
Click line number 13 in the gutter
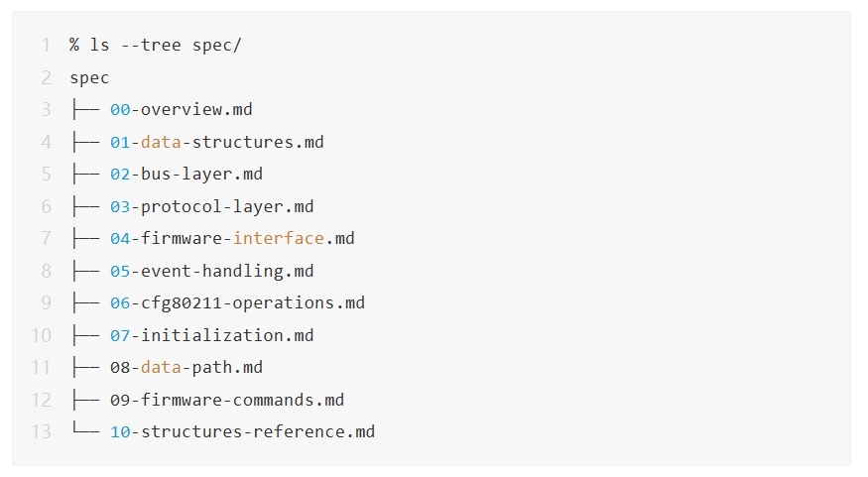pyautogui.click(x=41, y=431)
